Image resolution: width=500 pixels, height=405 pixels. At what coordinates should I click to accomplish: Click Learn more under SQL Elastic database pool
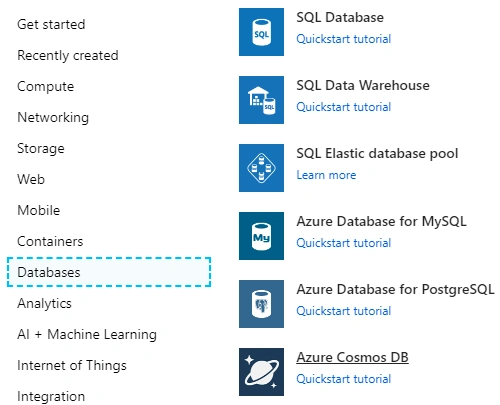pyautogui.click(x=326, y=175)
